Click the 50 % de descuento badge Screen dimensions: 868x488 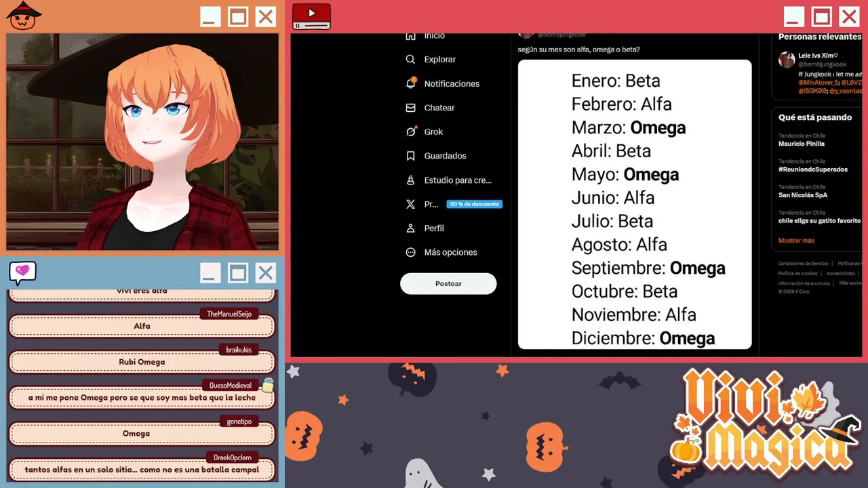coord(474,204)
